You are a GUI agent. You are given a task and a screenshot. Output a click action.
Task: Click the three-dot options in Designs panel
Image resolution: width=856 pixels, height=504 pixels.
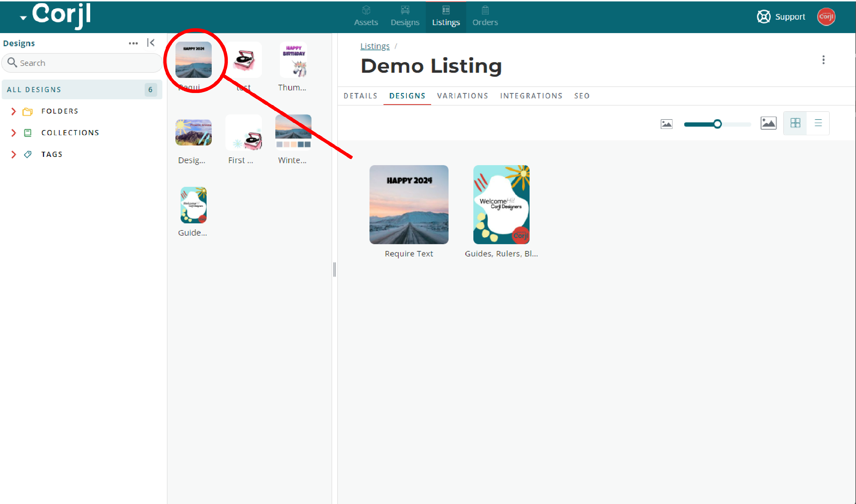point(133,43)
